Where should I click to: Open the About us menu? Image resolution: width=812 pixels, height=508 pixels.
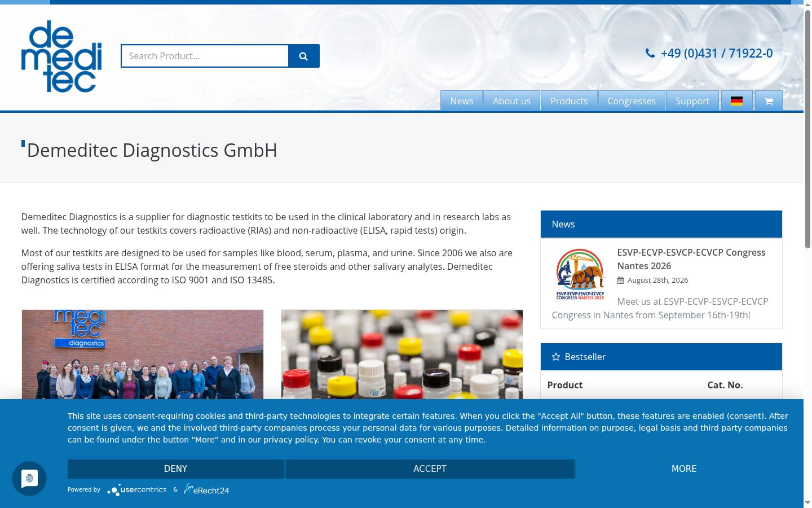tap(511, 101)
